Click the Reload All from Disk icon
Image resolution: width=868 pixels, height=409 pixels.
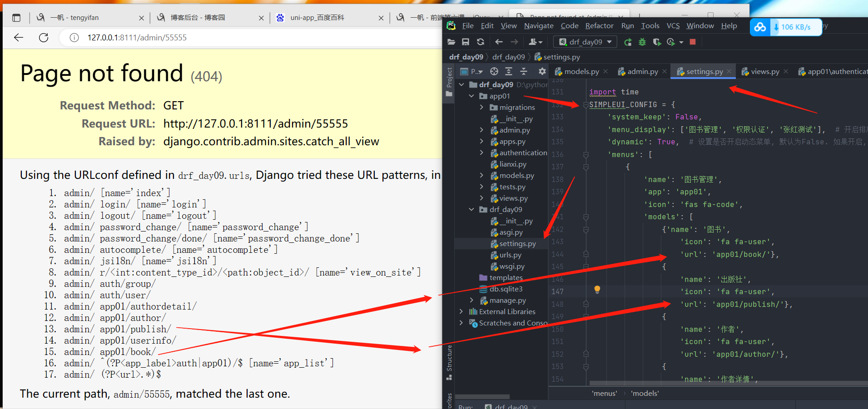481,42
